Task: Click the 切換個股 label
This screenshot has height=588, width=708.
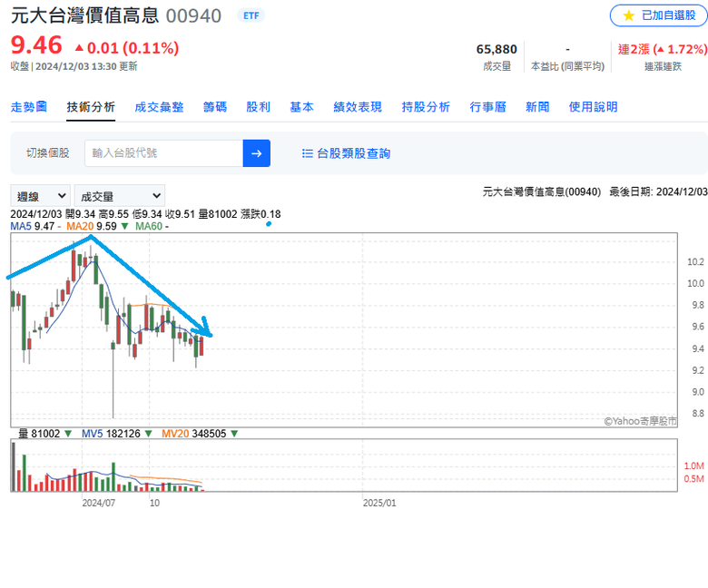Action: tap(48, 153)
